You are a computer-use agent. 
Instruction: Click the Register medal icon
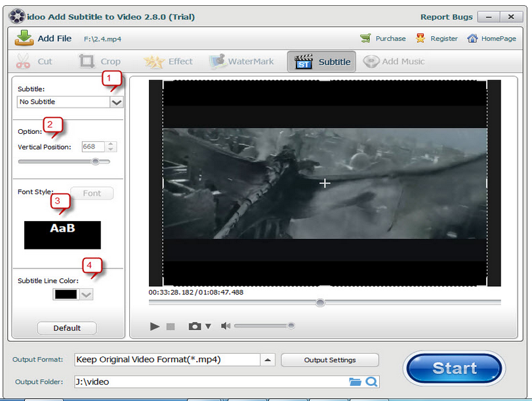pos(420,38)
